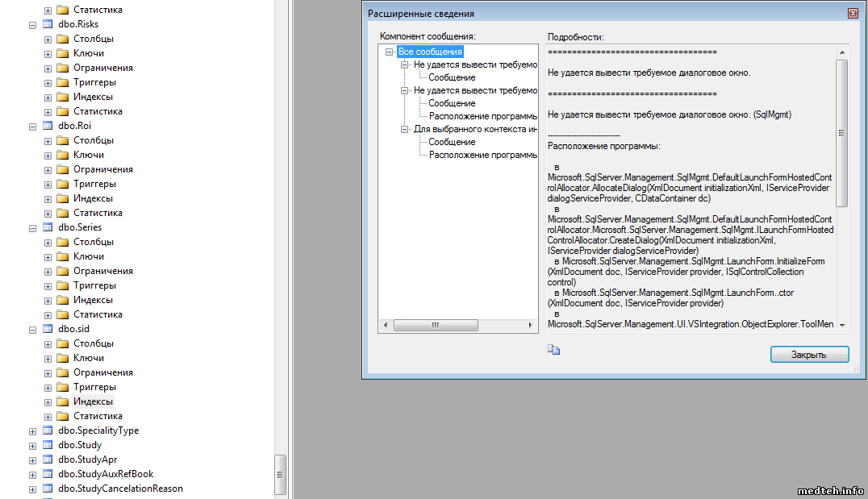Click the dbo.sid table icon

click(48, 329)
